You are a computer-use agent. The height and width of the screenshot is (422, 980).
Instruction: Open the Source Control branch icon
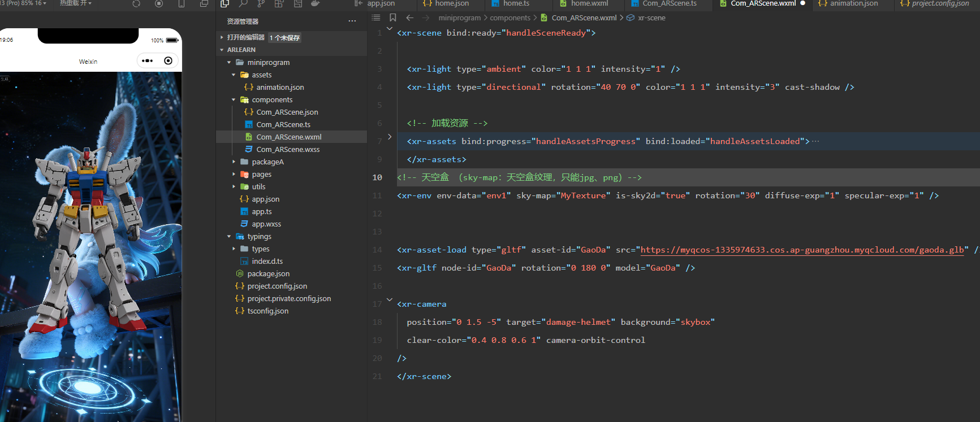coord(261,3)
